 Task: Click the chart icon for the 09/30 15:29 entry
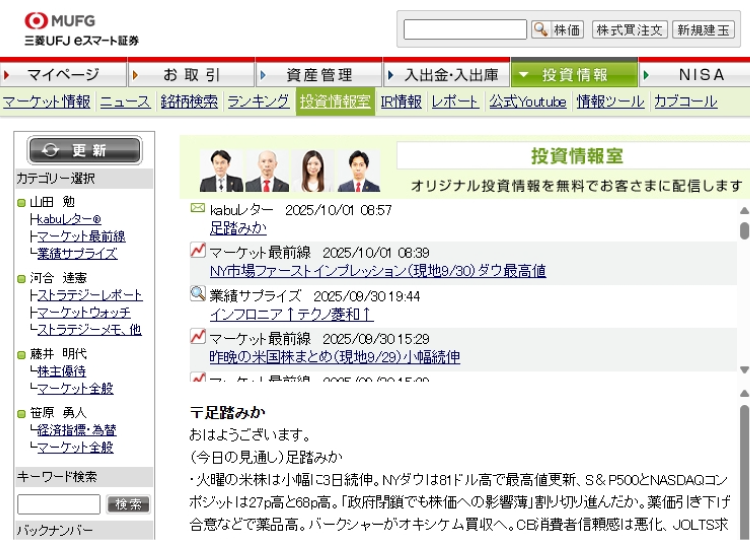198,337
